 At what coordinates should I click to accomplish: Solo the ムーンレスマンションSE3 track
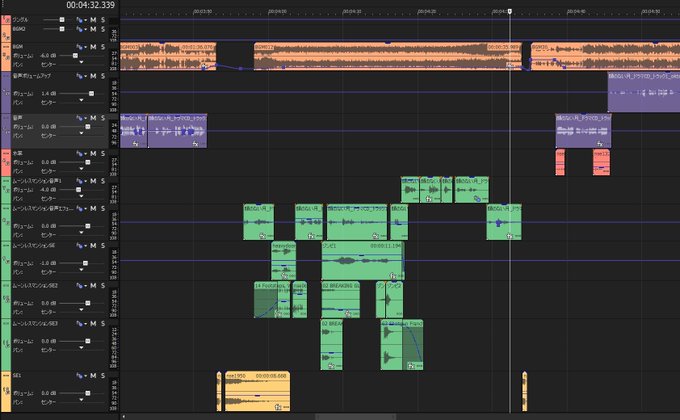103,324
